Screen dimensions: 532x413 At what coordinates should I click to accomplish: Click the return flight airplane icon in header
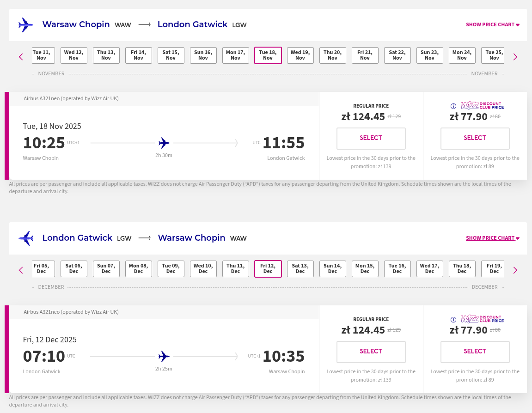coord(26,238)
